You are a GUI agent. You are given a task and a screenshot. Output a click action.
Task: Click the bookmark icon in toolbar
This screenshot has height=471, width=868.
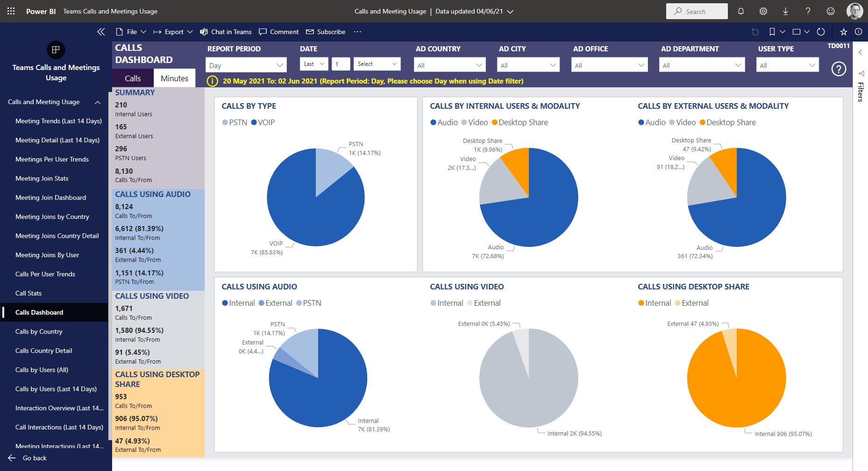coord(772,32)
